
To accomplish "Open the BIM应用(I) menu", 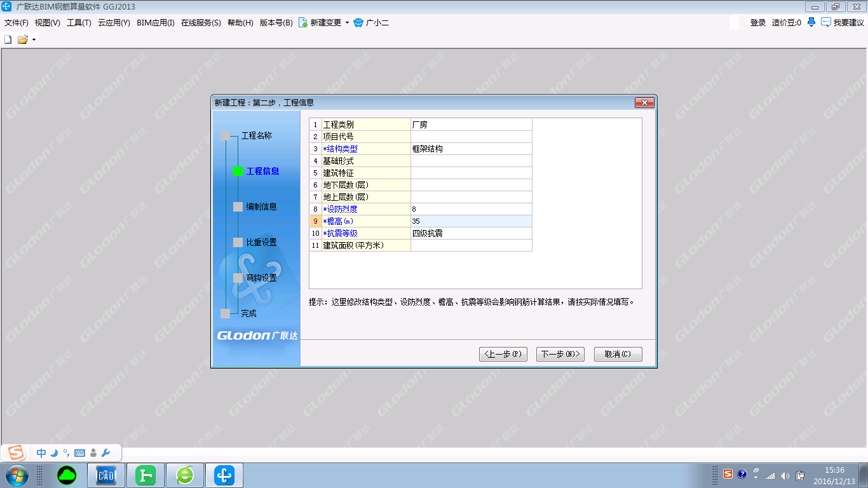I will pos(156,22).
